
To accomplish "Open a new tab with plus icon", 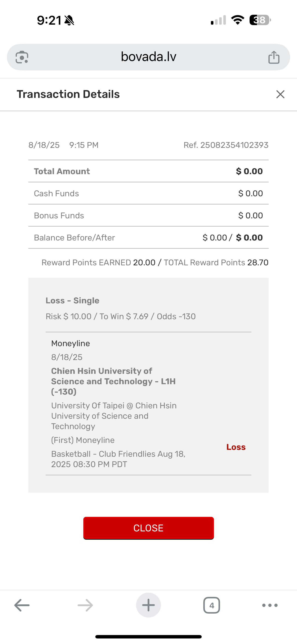I will click(x=148, y=605).
